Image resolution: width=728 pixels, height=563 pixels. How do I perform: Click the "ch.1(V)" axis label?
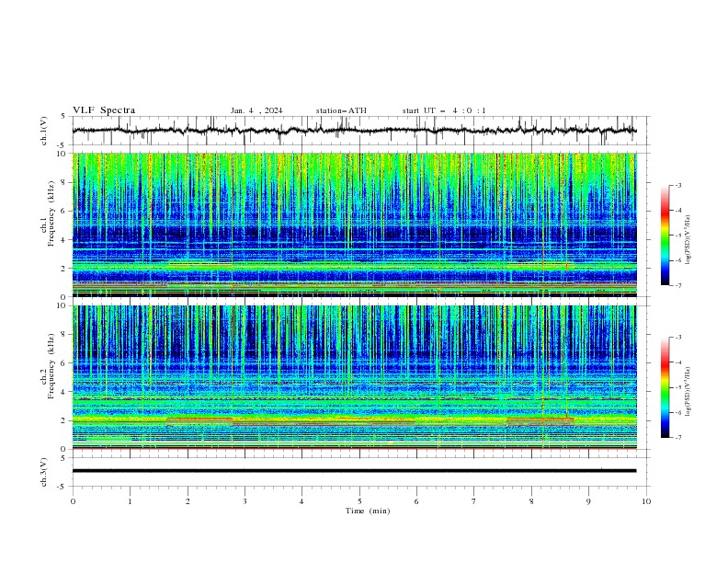(x=44, y=131)
